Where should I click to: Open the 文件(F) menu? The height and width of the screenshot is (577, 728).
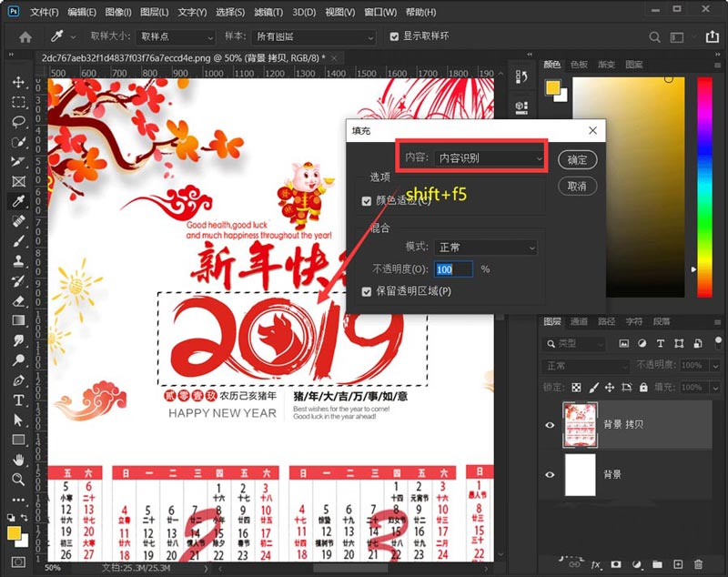(45, 12)
